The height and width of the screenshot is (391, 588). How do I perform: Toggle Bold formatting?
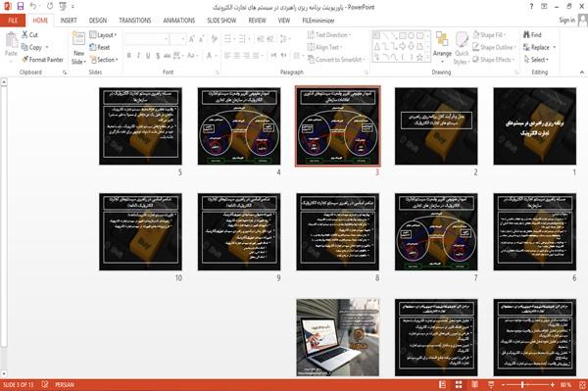point(128,56)
